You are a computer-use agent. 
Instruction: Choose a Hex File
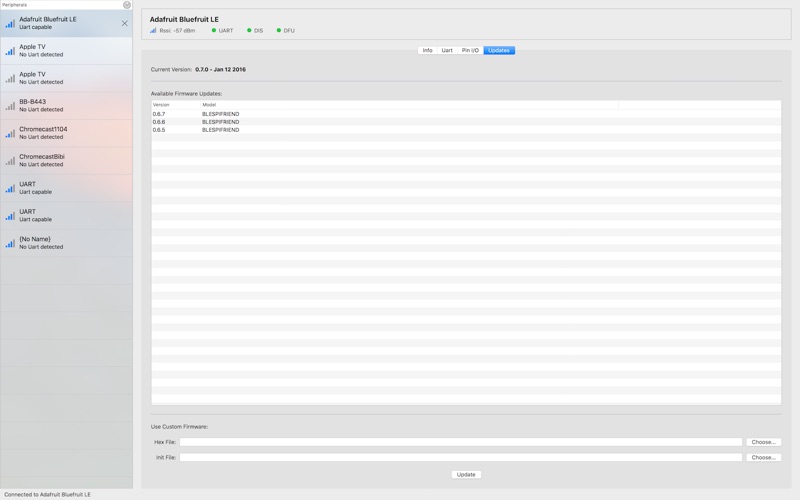pos(763,442)
